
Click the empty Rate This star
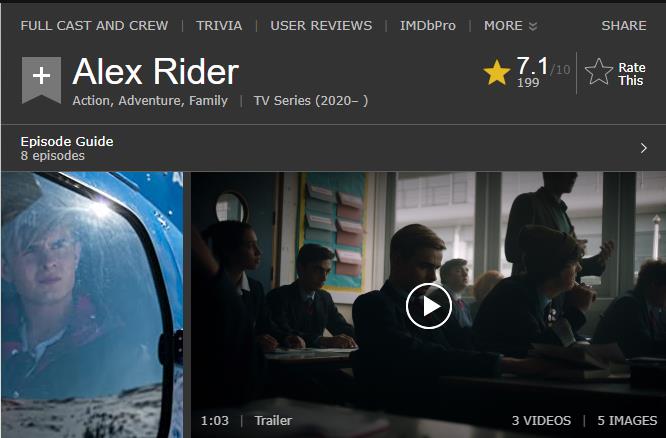click(598, 72)
